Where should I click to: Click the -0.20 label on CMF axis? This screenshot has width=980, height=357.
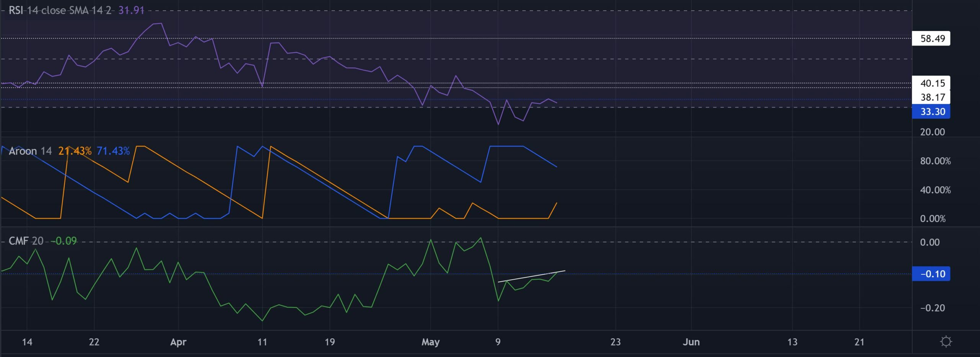[932, 308]
